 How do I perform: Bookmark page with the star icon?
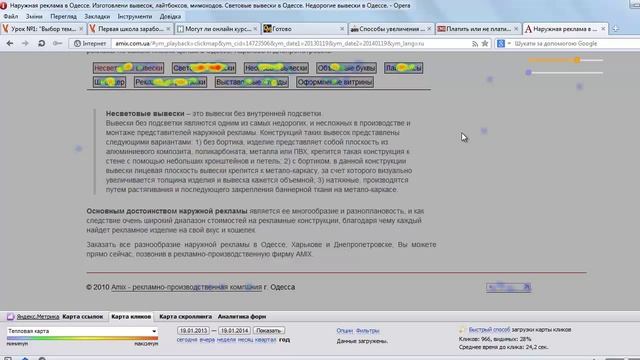[485, 43]
